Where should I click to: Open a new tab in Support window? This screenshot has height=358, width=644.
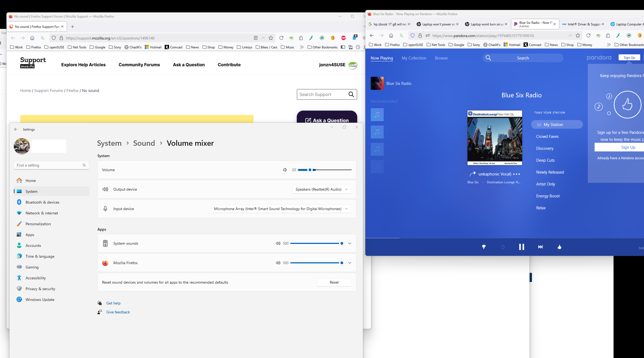pyautogui.click(x=72, y=26)
